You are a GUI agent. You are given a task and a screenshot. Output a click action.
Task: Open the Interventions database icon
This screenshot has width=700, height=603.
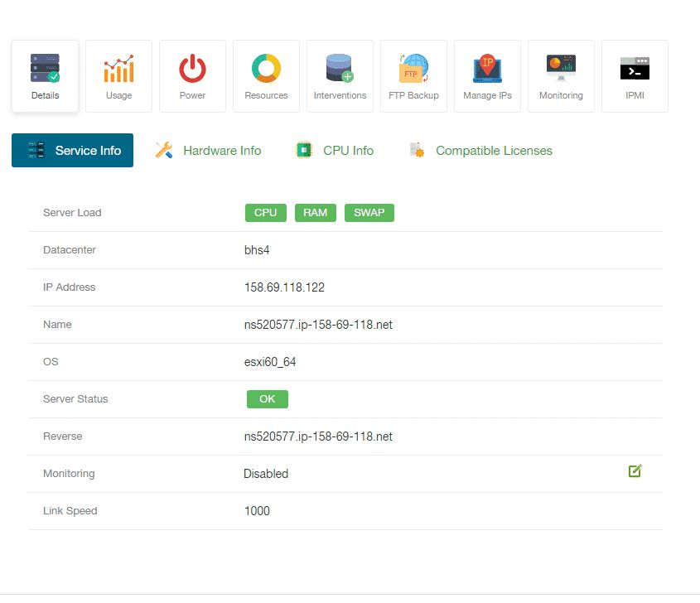point(340,69)
